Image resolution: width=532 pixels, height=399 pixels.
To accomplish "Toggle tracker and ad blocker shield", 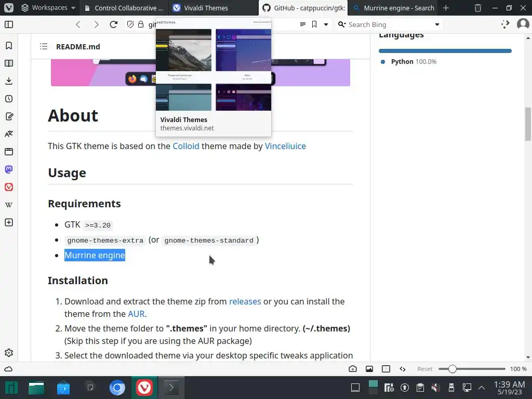I will [x=130, y=24].
